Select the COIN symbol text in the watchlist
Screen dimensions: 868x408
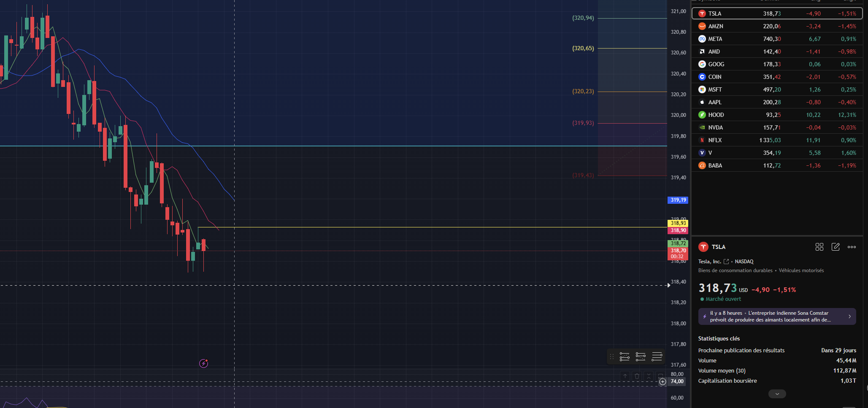[x=715, y=77]
